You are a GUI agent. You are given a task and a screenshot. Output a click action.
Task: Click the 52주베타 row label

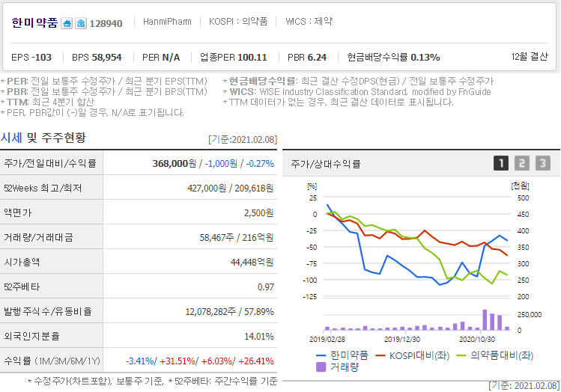[x=22, y=287]
